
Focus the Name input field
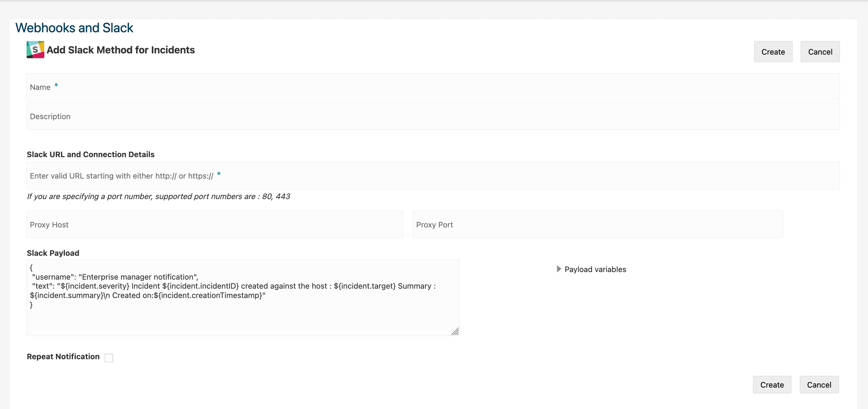coord(433,87)
